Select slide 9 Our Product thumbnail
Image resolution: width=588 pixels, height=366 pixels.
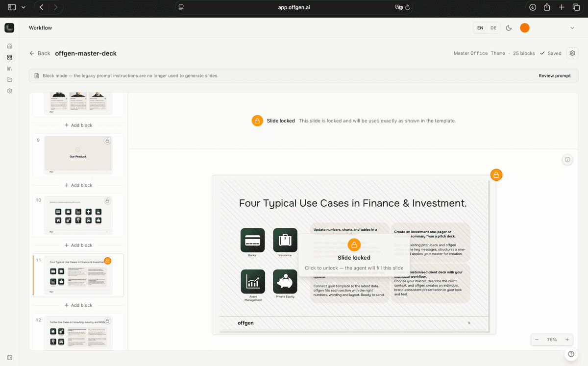tap(78, 155)
